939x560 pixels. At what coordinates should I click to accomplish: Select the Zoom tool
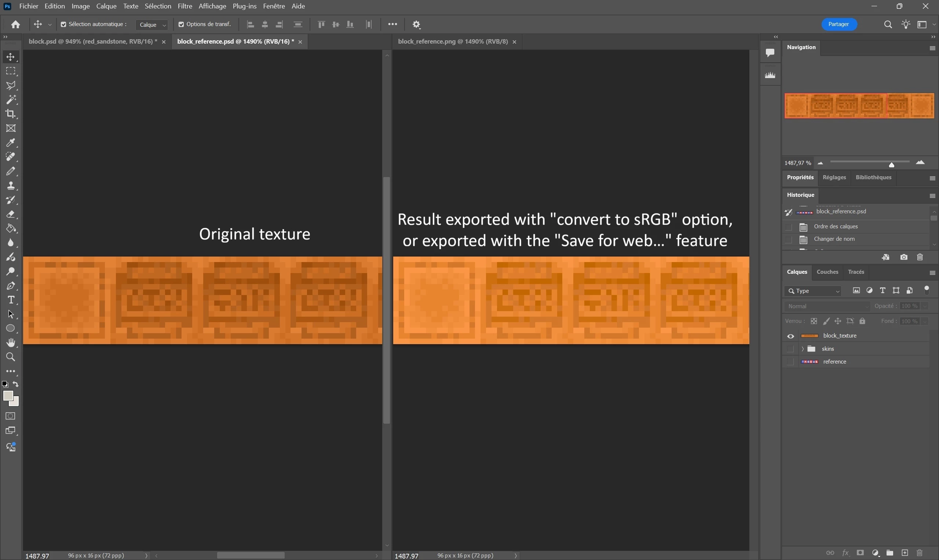click(x=11, y=357)
